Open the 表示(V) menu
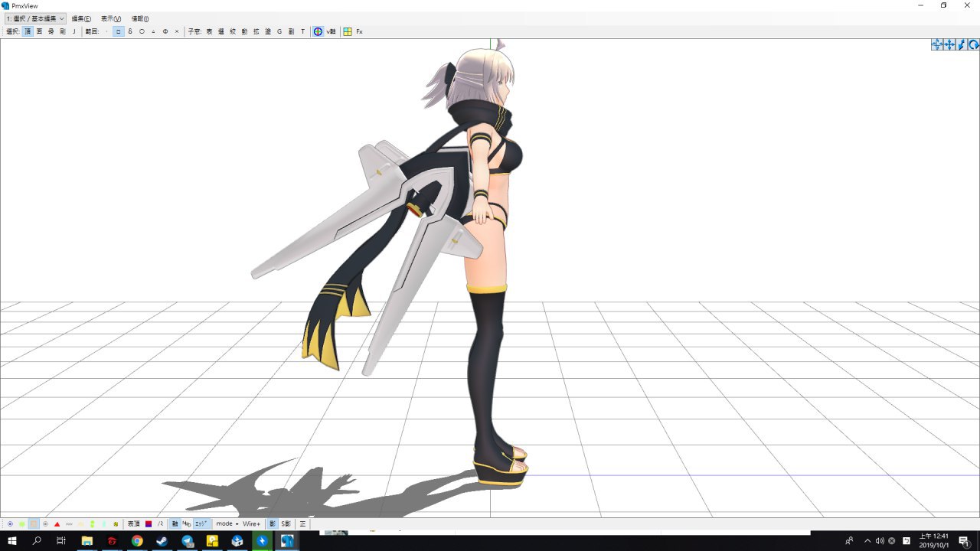 click(x=111, y=18)
